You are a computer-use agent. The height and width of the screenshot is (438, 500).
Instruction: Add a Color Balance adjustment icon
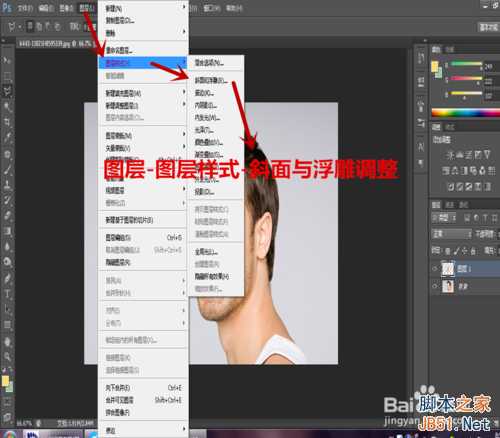tap(455, 171)
